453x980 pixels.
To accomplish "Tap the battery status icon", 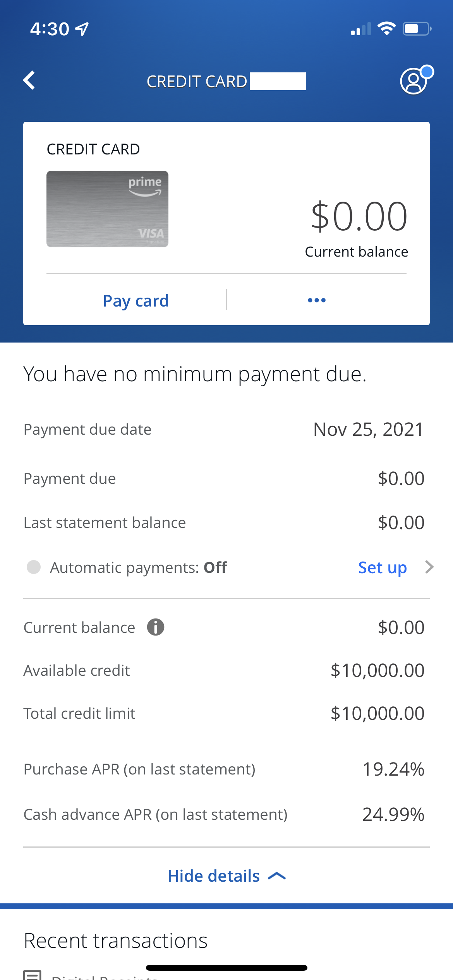I will 417,29.
